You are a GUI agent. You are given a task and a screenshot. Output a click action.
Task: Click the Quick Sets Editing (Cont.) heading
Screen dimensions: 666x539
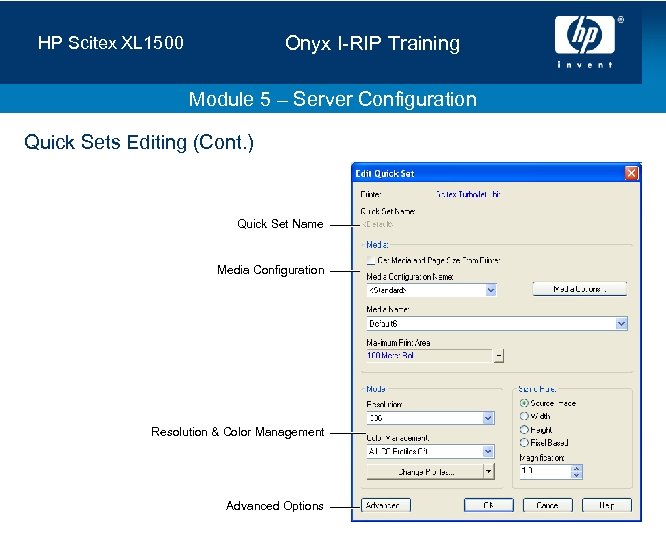[x=138, y=142]
